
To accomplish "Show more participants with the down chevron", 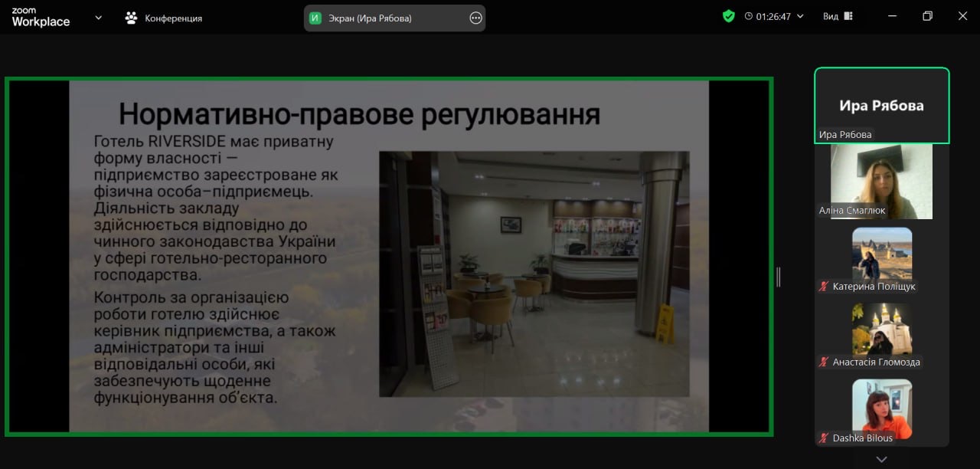I will click(881, 459).
